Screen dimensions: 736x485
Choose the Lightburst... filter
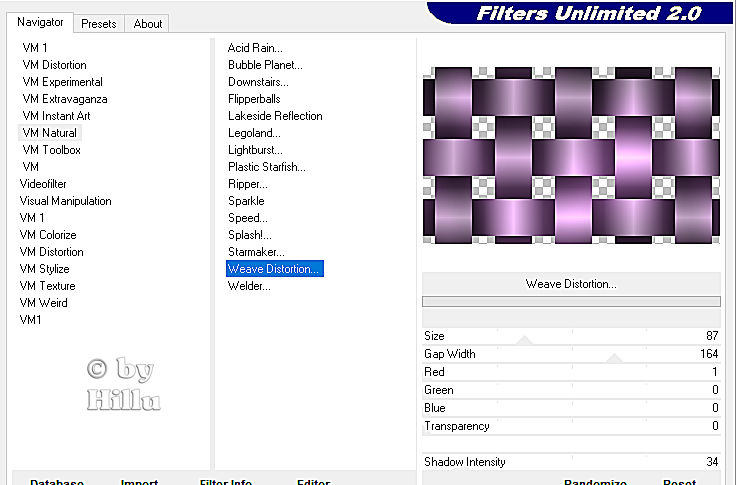(x=255, y=150)
